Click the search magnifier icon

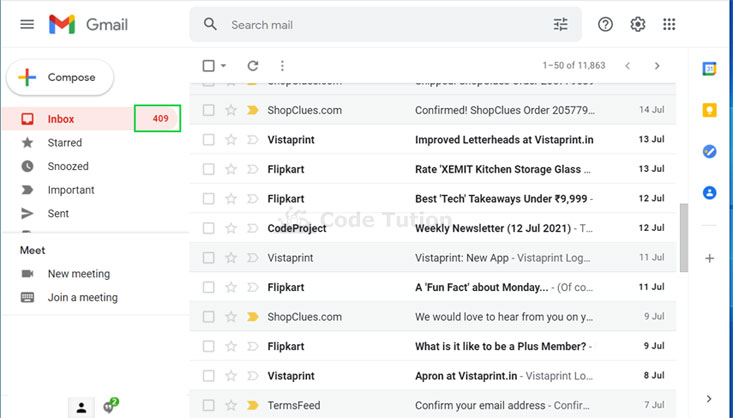pyautogui.click(x=210, y=24)
